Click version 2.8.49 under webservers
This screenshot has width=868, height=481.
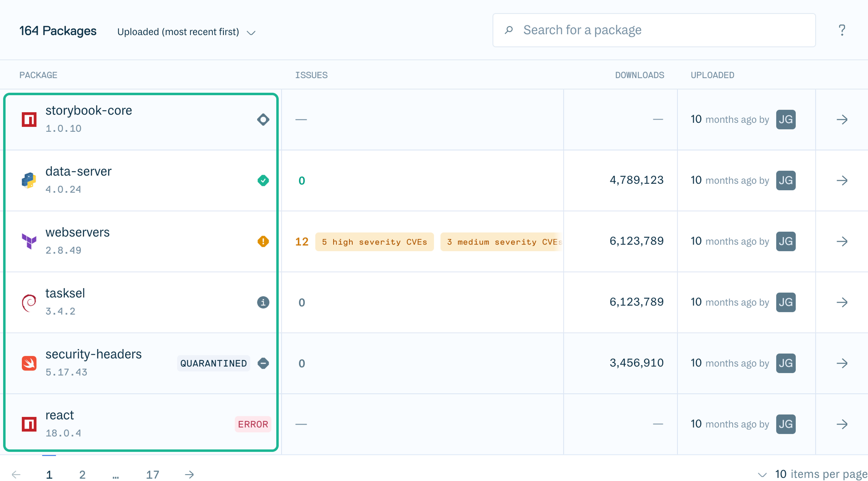pos(63,251)
